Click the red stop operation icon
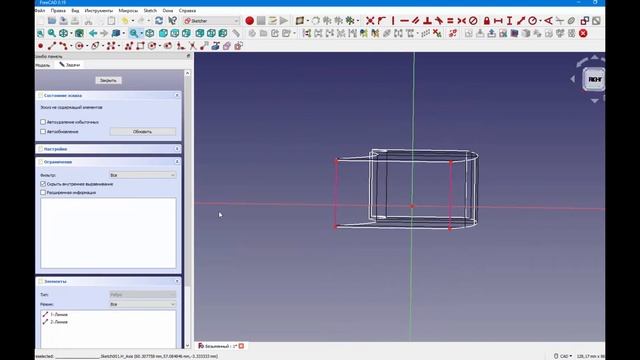This screenshot has width=640, height=360. tap(583, 33)
